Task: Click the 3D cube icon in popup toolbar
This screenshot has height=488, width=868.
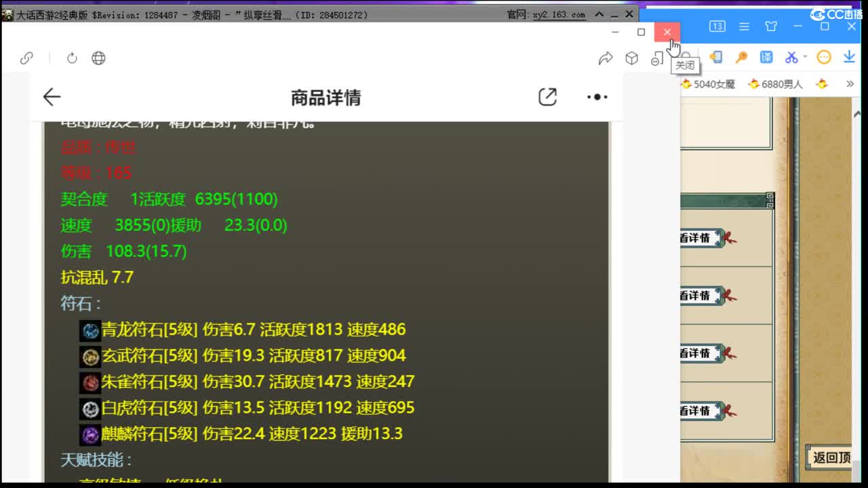Action: (632, 58)
